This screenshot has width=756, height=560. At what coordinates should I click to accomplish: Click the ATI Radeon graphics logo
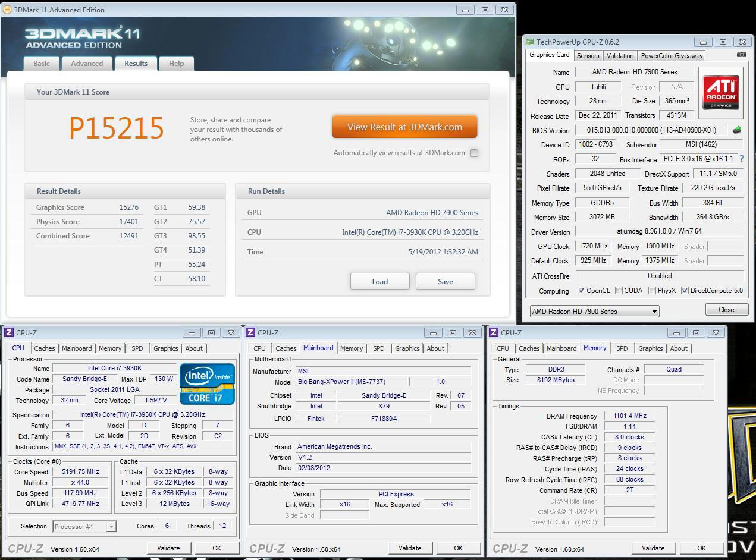coord(721,92)
